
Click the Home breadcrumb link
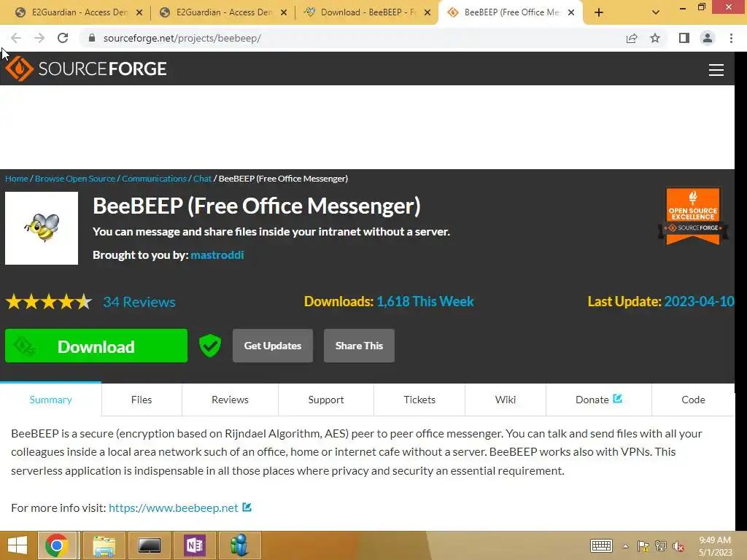click(17, 179)
